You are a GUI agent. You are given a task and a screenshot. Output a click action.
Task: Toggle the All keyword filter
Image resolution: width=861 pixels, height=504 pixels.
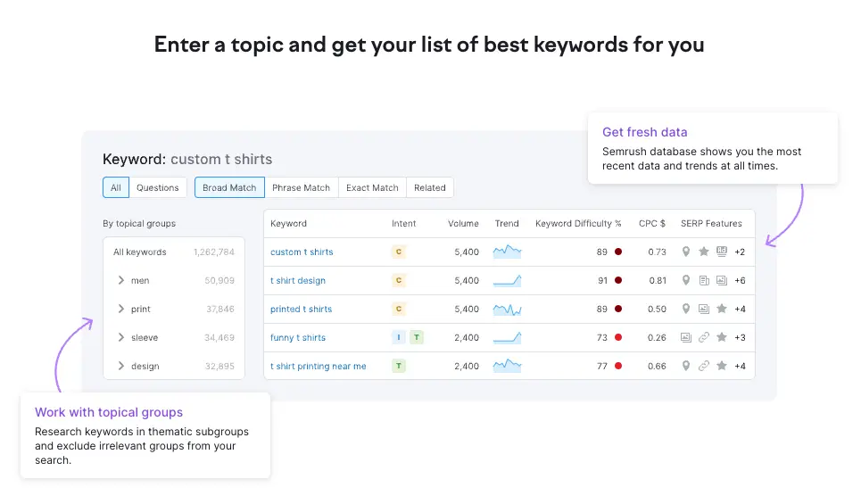(x=116, y=187)
